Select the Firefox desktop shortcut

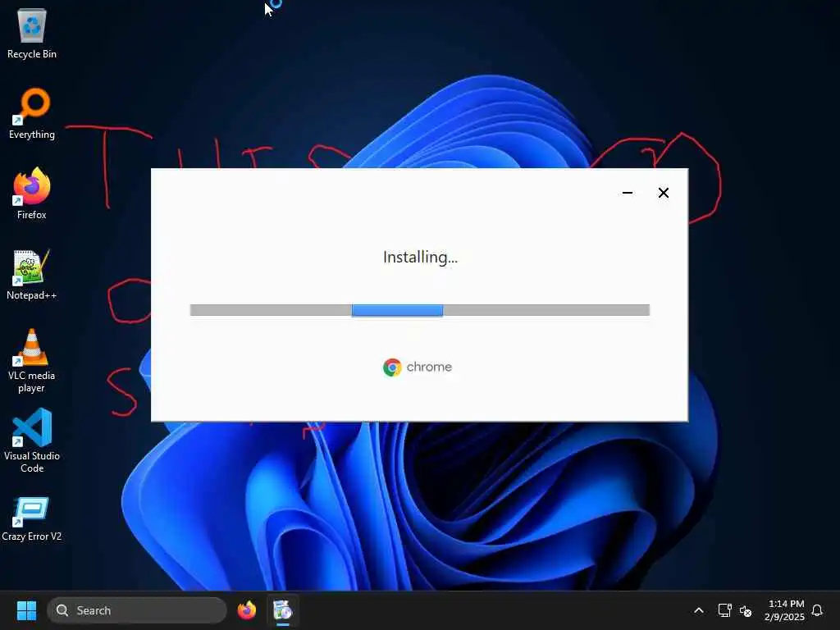click(32, 194)
